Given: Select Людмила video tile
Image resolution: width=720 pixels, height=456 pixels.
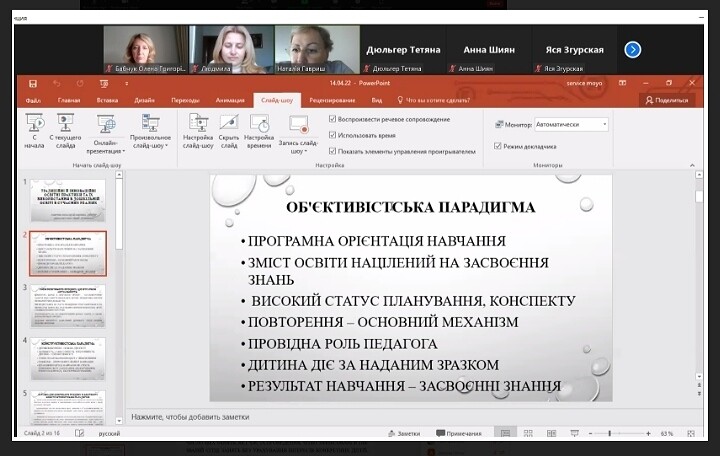Looking at the screenshot, I should (x=231, y=50).
